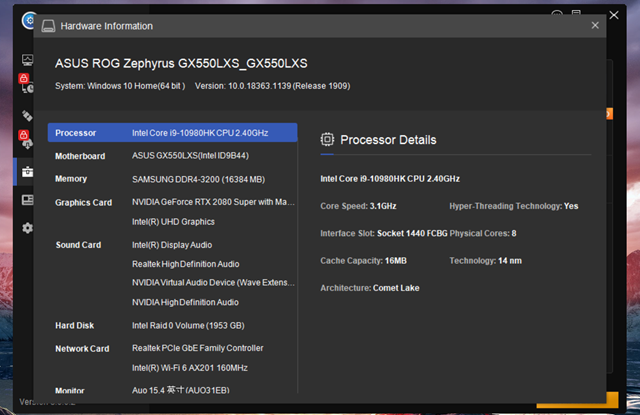Select the Sound Card row
This screenshot has height=415, width=640.
(x=172, y=245)
